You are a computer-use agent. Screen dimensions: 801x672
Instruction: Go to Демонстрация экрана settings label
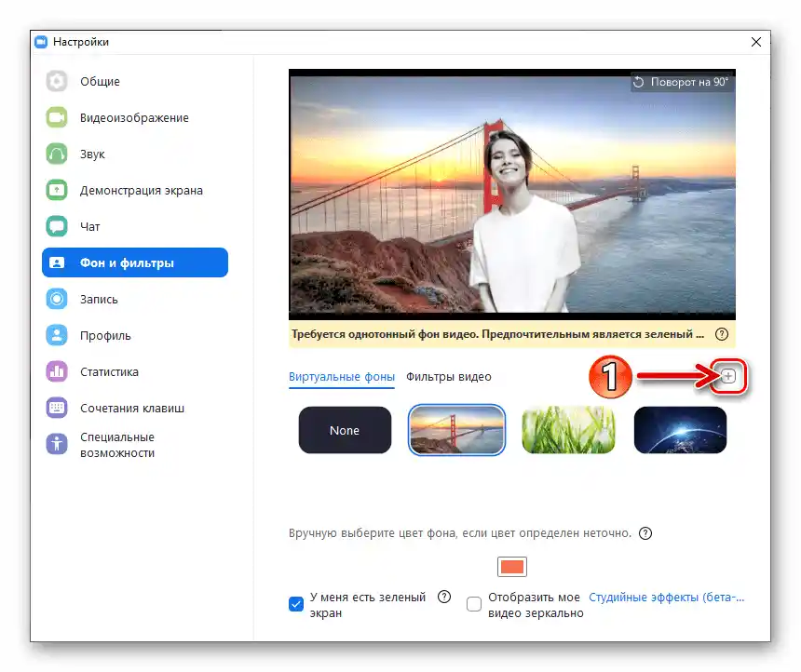[x=142, y=191]
